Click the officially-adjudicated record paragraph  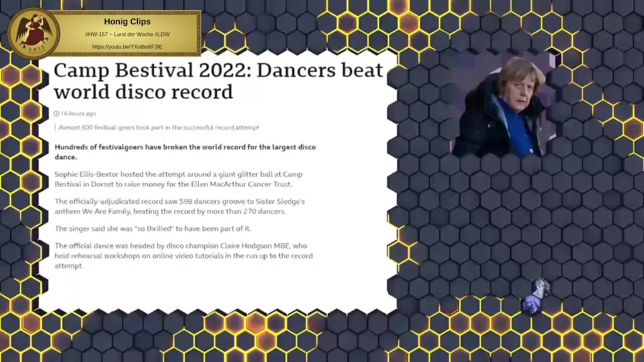pos(180,206)
